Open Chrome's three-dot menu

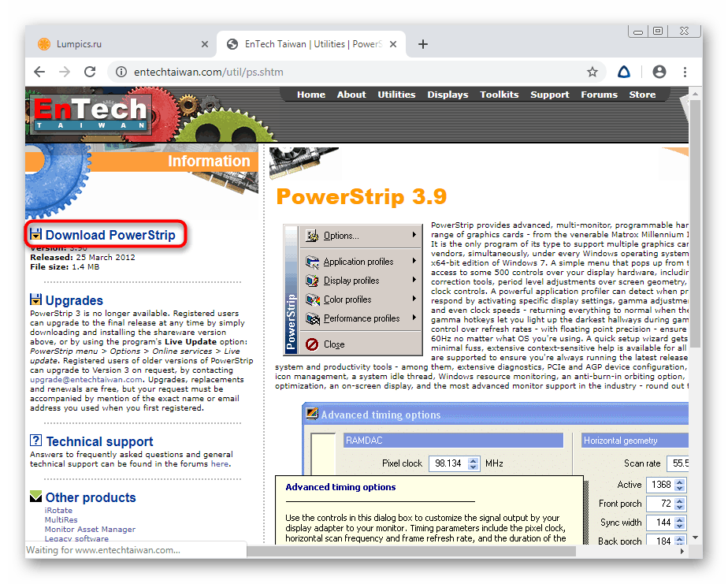[685, 72]
